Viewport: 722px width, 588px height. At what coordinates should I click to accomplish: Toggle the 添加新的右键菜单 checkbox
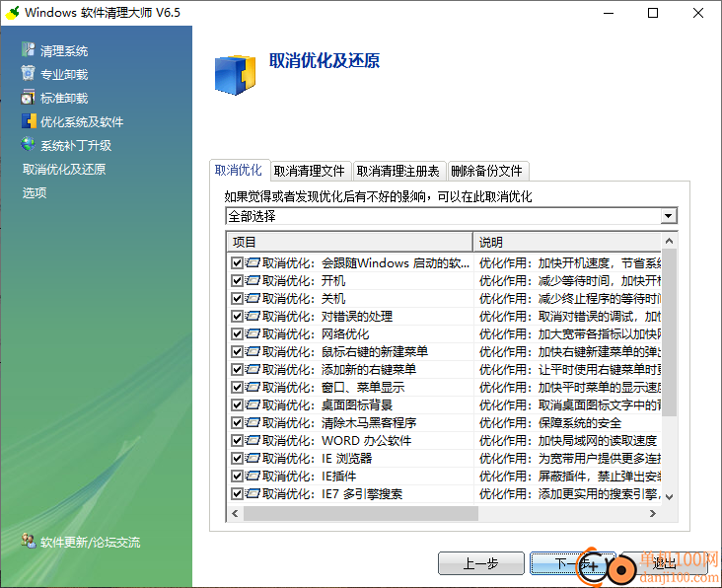click(237, 369)
